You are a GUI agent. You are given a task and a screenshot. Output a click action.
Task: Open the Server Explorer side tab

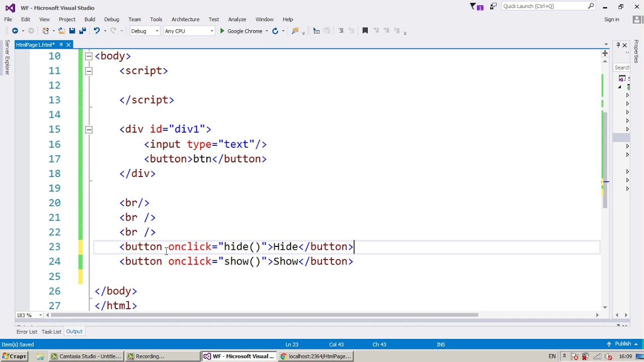[7, 57]
